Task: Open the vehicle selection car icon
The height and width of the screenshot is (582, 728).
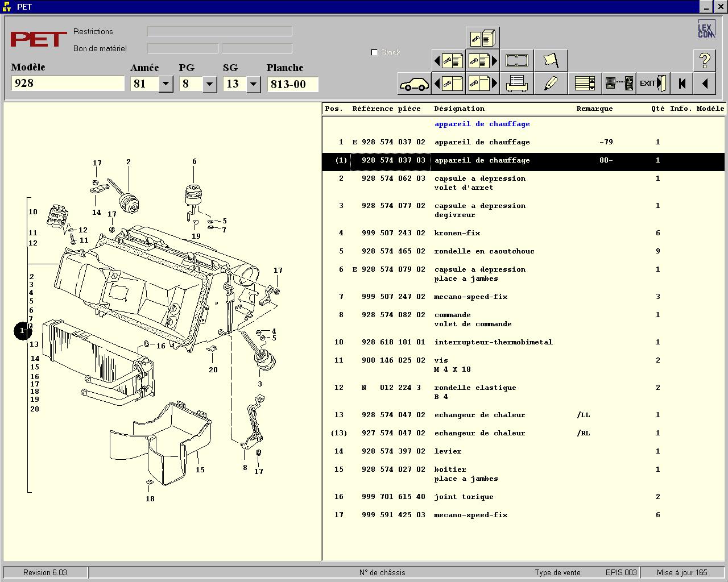Action: [414, 84]
